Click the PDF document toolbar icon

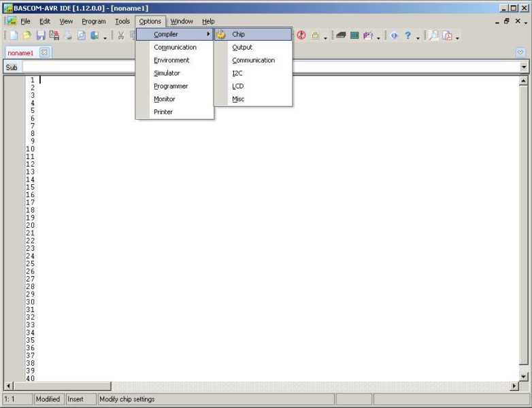coord(447,35)
